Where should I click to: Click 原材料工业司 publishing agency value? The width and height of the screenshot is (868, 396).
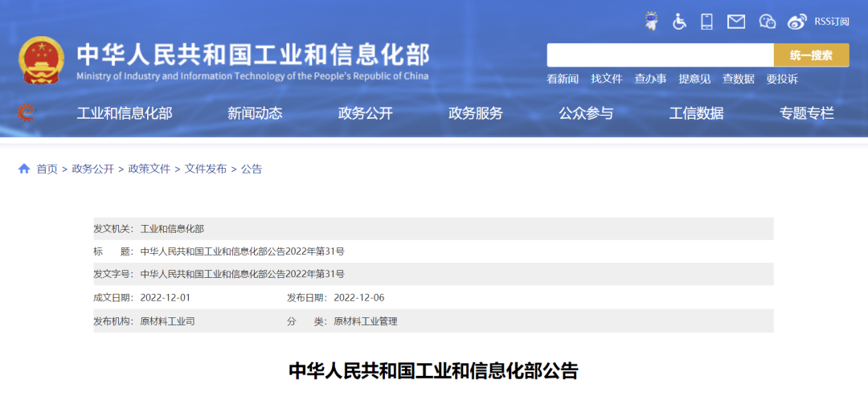pos(168,320)
